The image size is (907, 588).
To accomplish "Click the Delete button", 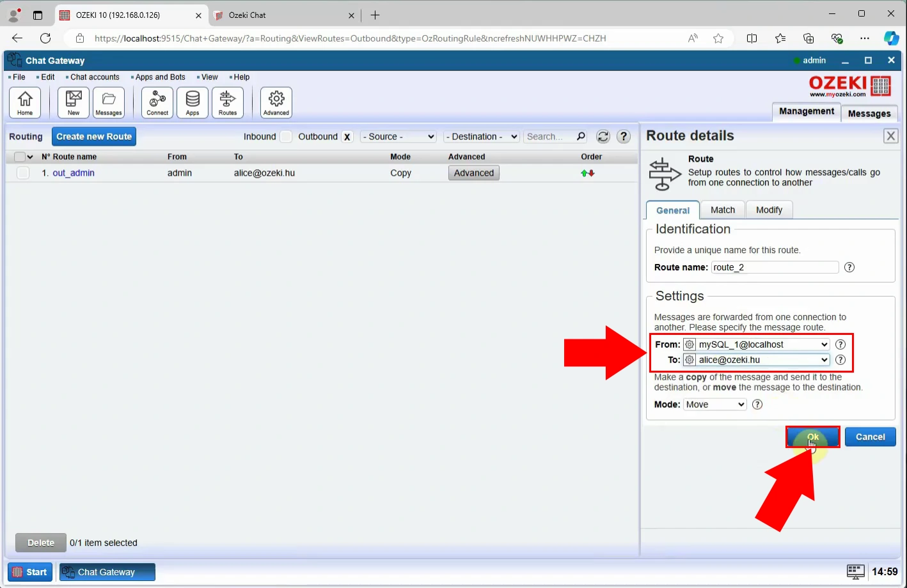I will click(x=41, y=543).
